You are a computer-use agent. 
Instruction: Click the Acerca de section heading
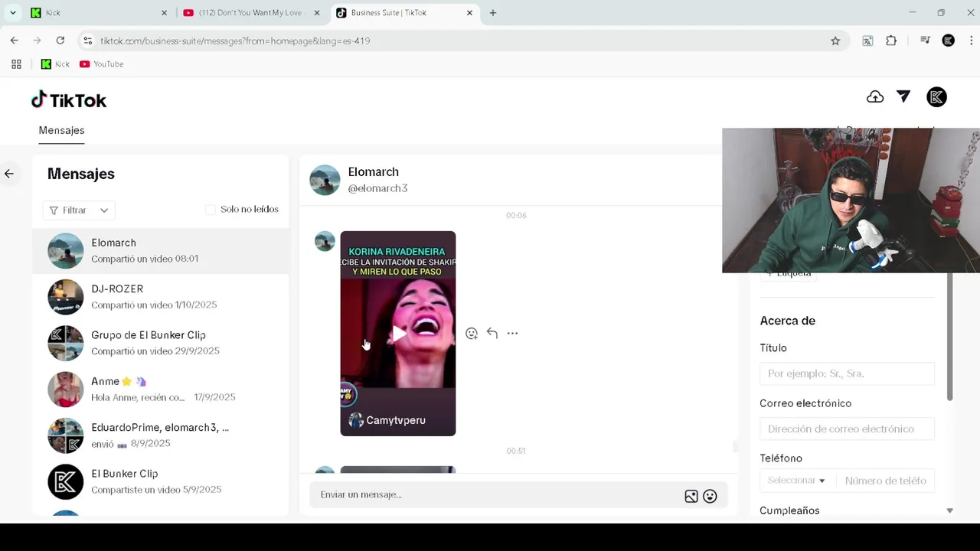coord(787,321)
